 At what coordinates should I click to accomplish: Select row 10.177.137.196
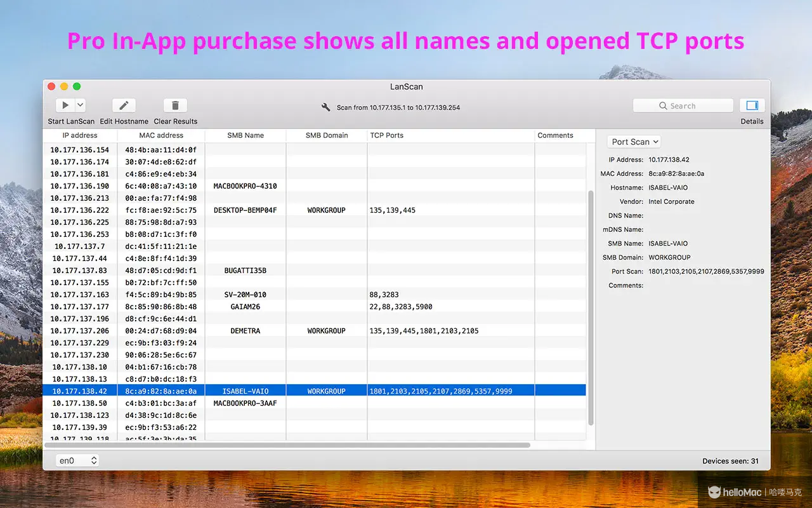pos(315,319)
